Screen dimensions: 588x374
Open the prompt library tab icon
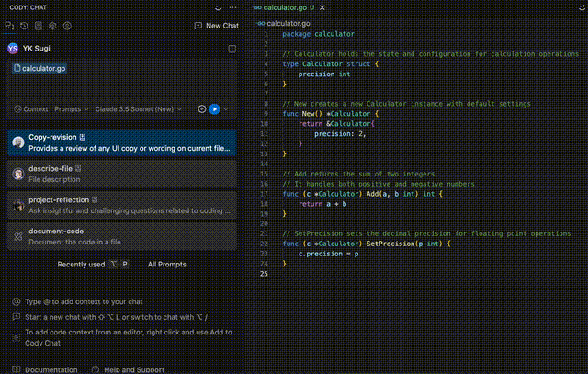(x=39, y=26)
